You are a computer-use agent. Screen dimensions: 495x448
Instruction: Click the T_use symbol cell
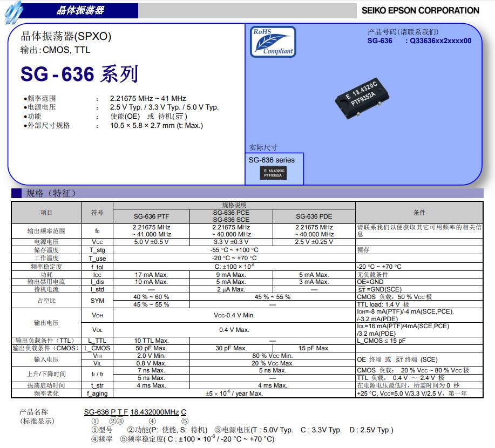[x=97, y=258]
